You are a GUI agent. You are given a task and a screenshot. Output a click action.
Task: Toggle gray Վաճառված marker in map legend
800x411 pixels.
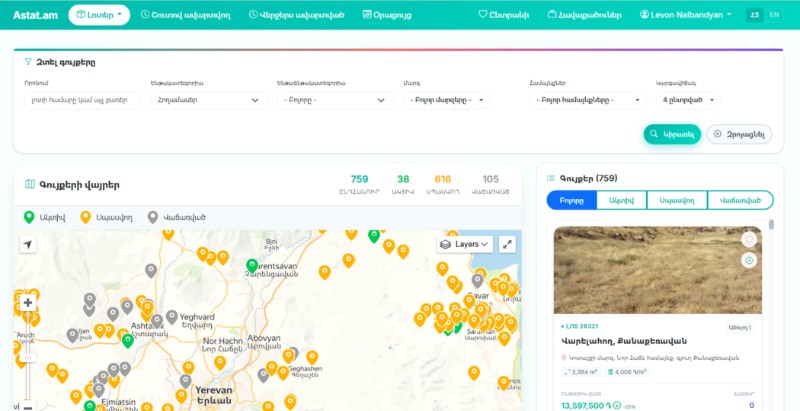(153, 218)
